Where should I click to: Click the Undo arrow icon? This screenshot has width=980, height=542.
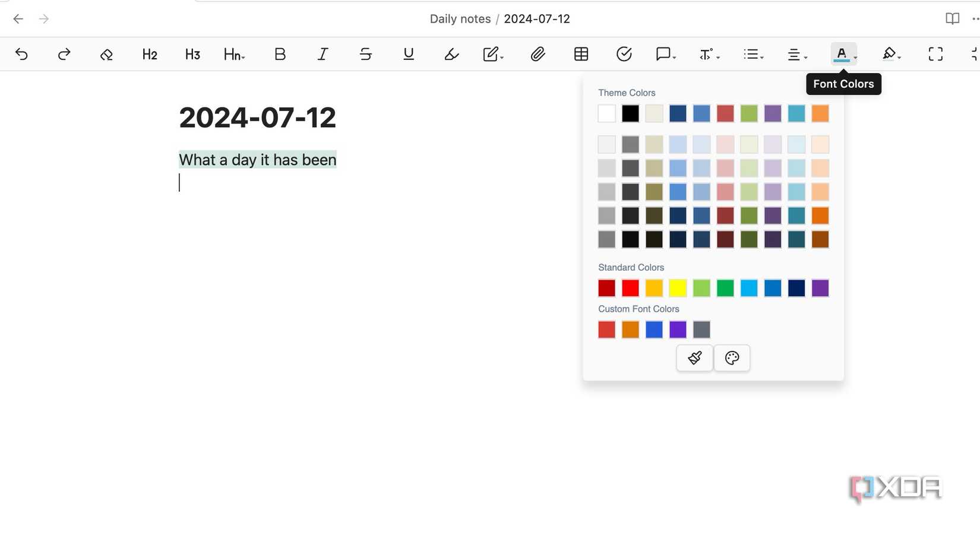pos(21,54)
